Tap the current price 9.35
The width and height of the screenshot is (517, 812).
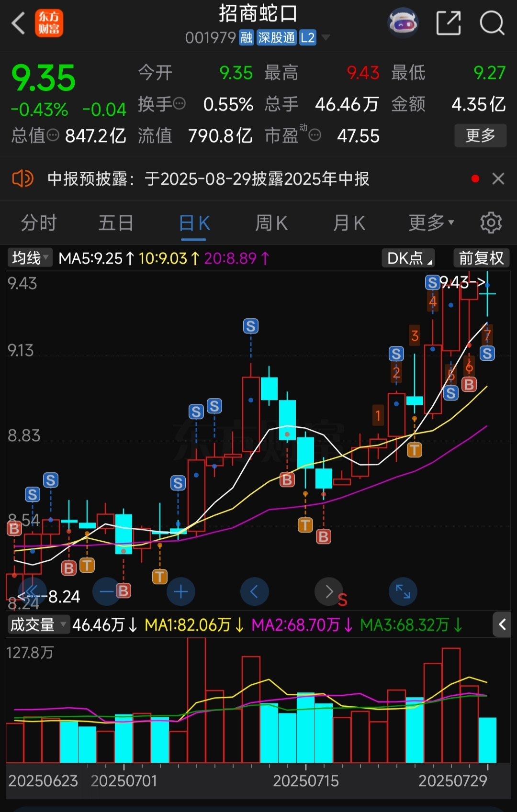[44, 78]
